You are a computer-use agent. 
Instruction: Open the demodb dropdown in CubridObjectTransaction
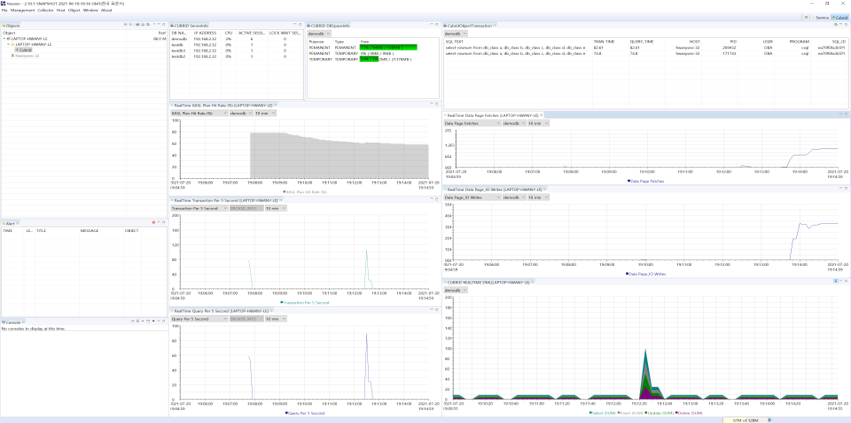click(456, 33)
